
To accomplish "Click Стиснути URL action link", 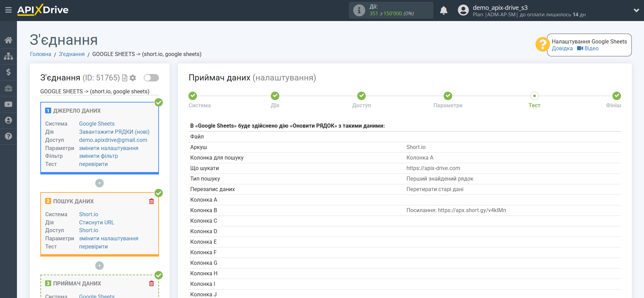I will [x=97, y=223].
